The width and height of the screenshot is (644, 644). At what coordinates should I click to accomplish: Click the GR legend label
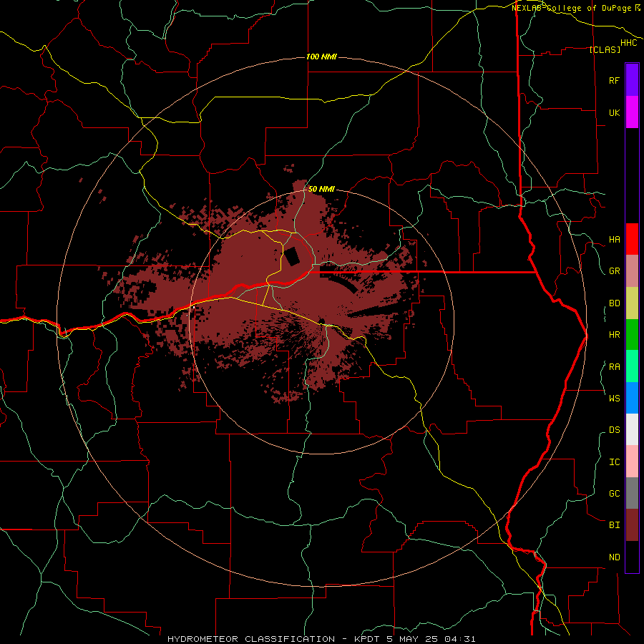(x=614, y=271)
